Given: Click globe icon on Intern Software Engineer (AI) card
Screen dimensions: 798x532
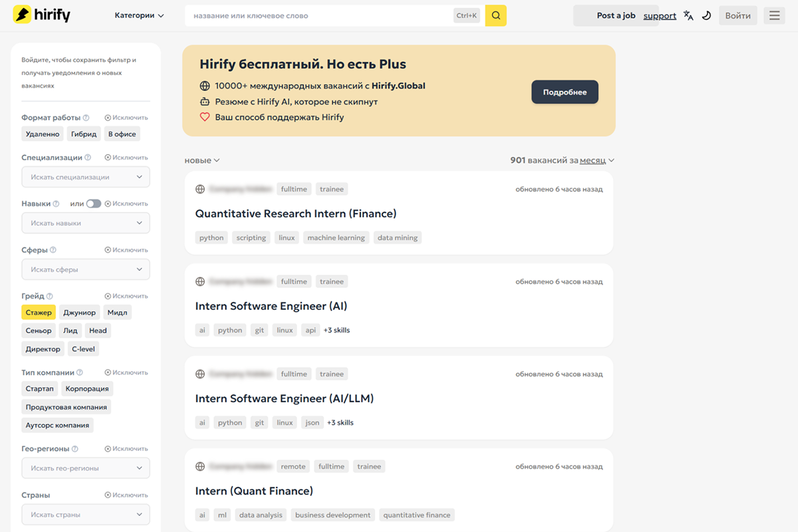Looking at the screenshot, I should click(x=200, y=282).
